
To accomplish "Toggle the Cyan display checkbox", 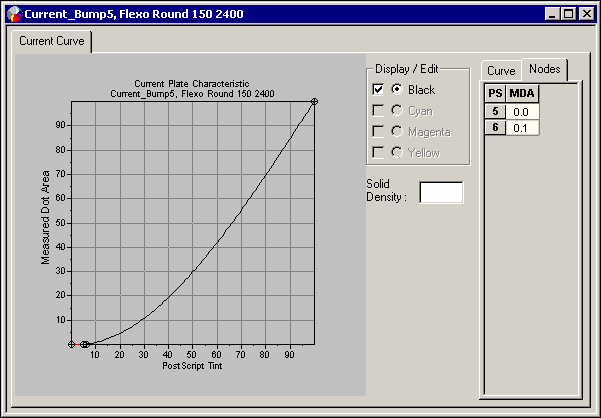I will tap(378, 111).
